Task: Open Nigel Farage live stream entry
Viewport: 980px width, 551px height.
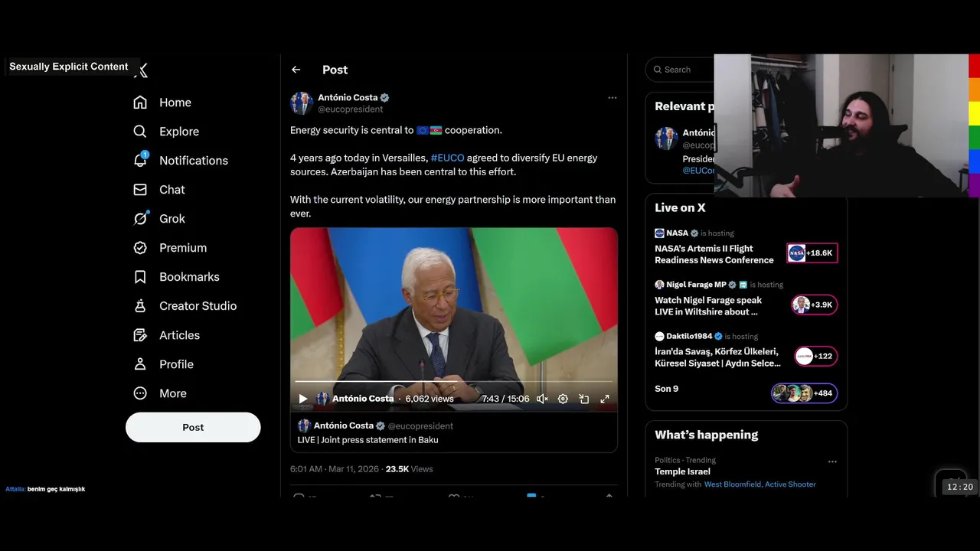Action: click(x=707, y=306)
